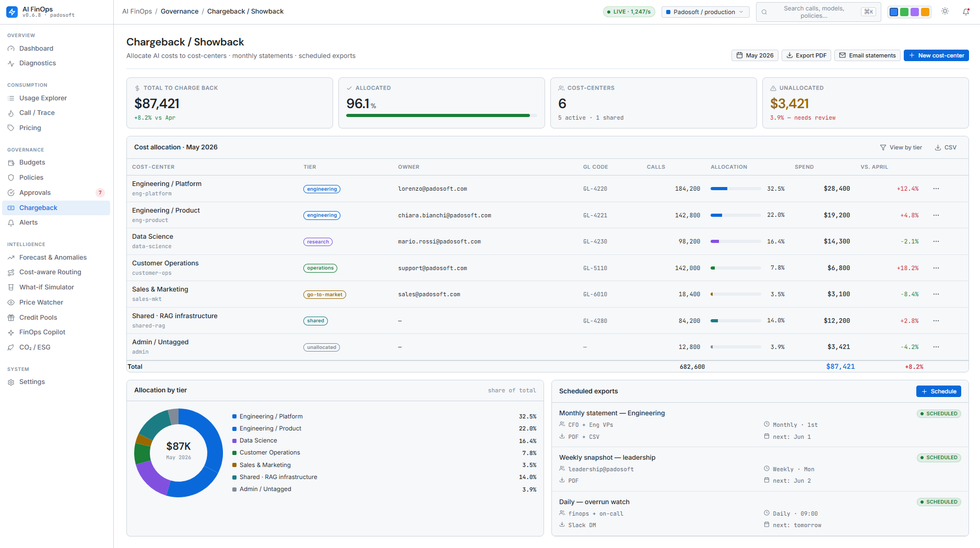The height and width of the screenshot is (548, 980).
Task: Select the orange theme color swatch
Action: point(925,12)
